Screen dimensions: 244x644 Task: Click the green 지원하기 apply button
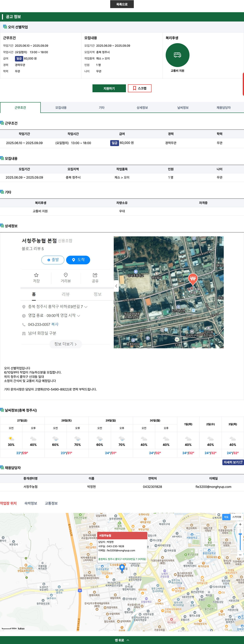pos(109,88)
